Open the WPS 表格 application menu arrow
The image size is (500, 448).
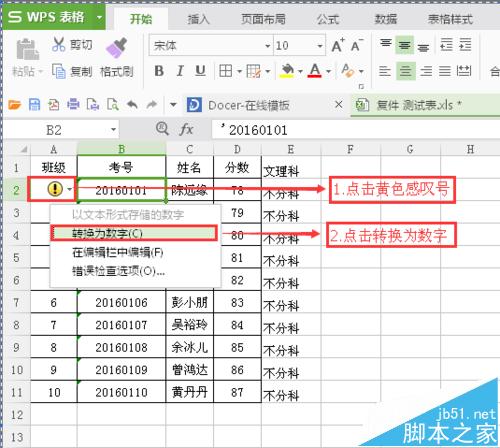(x=99, y=17)
